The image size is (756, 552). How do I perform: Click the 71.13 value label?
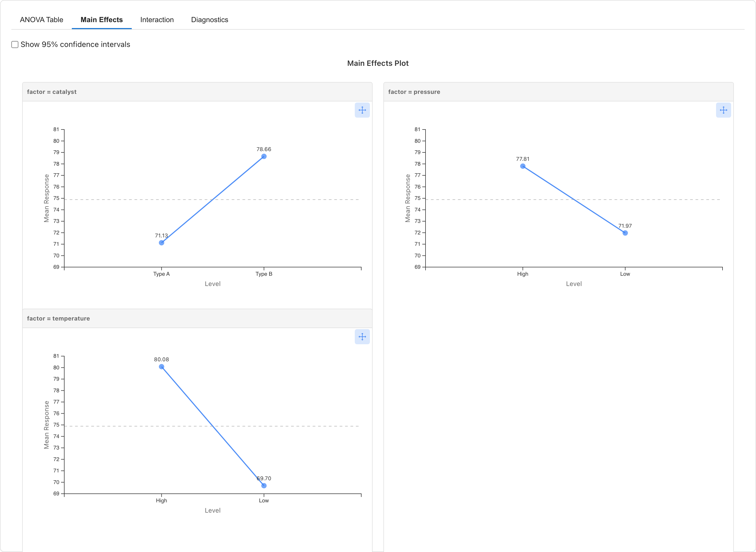161,236
